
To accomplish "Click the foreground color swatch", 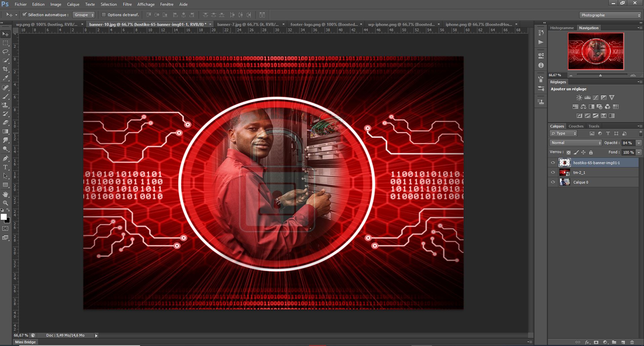I will point(4,217).
